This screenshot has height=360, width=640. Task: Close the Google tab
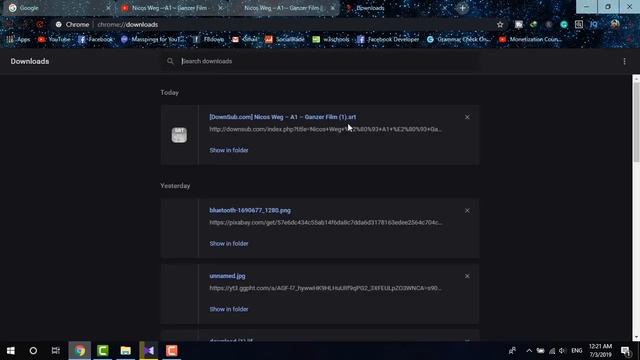click(108, 8)
